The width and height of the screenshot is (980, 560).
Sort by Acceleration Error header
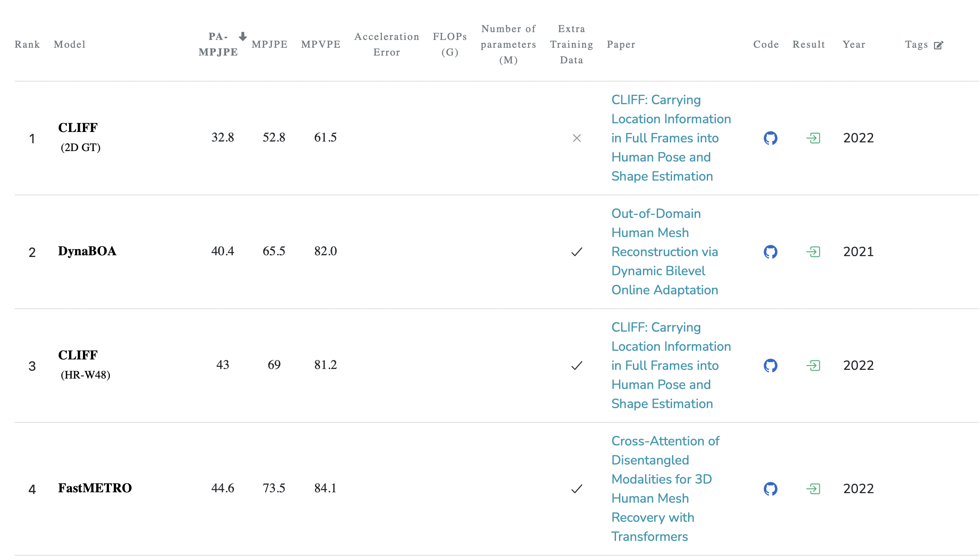(x=387, y=44)
